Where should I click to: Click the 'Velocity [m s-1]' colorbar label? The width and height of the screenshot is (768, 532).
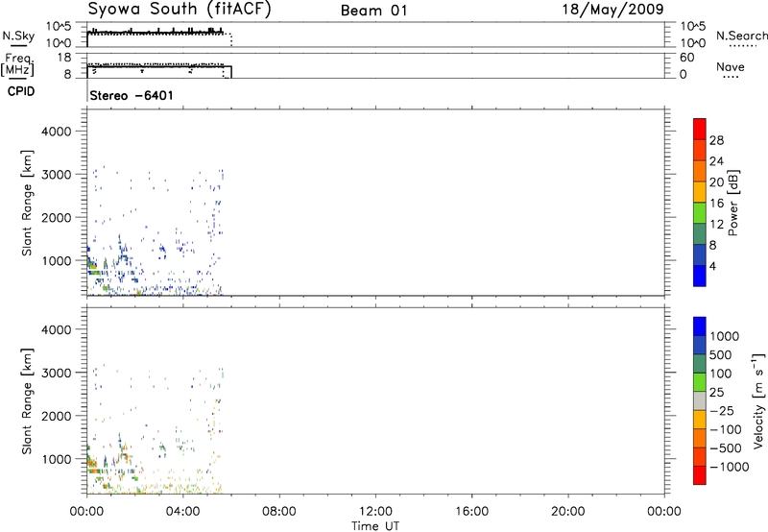click(758, 400)
